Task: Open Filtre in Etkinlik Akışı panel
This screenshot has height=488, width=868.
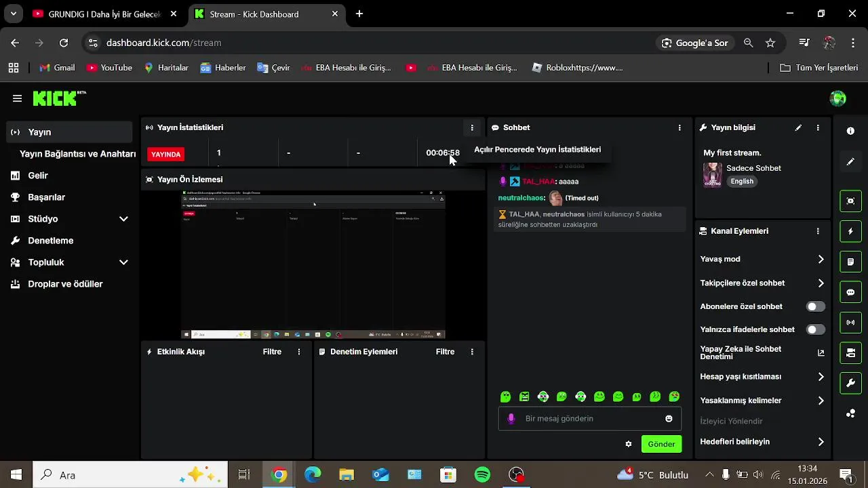Action: click(x=272, y=352)
